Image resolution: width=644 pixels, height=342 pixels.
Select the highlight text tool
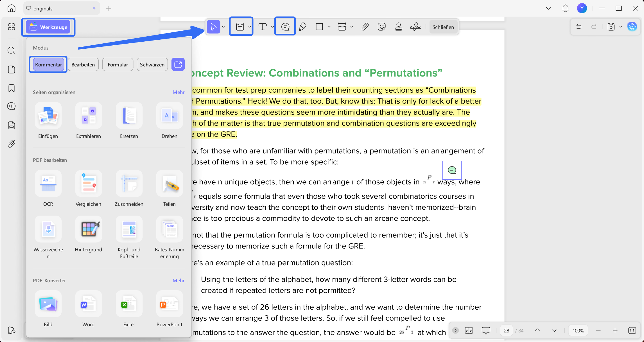[240, 27]
